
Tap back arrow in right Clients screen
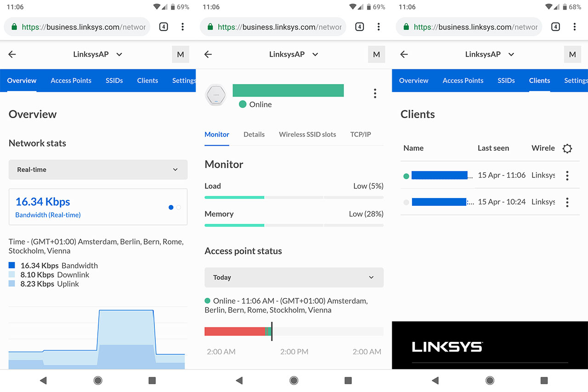point(404,54)
